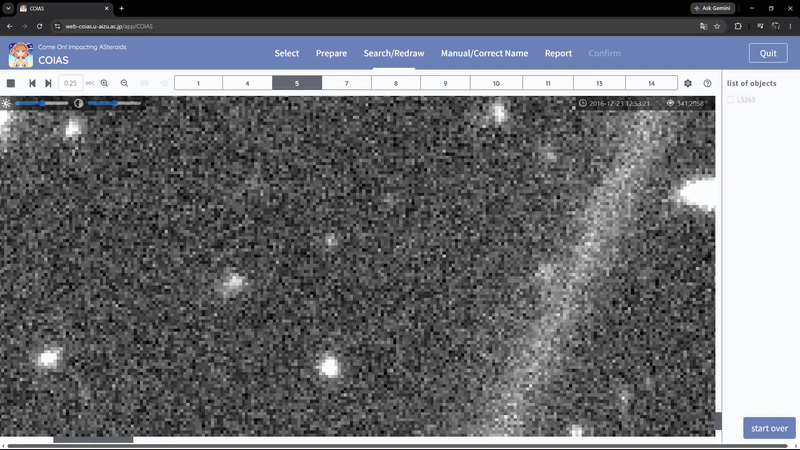This screenshot has height=450, width=800.
Task: Click the COIAS mascot logo
Action: tap(20, 55)
